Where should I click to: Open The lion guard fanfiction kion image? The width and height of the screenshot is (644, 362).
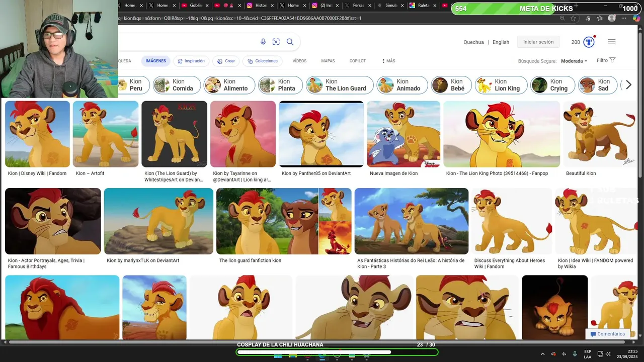284,221
